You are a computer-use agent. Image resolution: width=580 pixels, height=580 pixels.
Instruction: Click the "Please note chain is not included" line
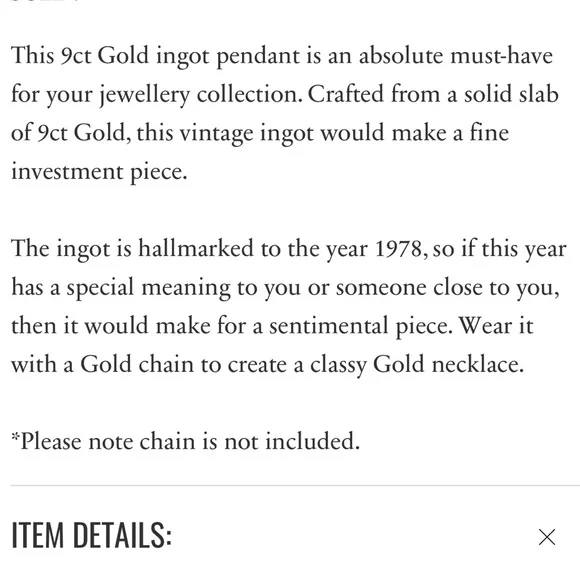(x=185, y=441)
